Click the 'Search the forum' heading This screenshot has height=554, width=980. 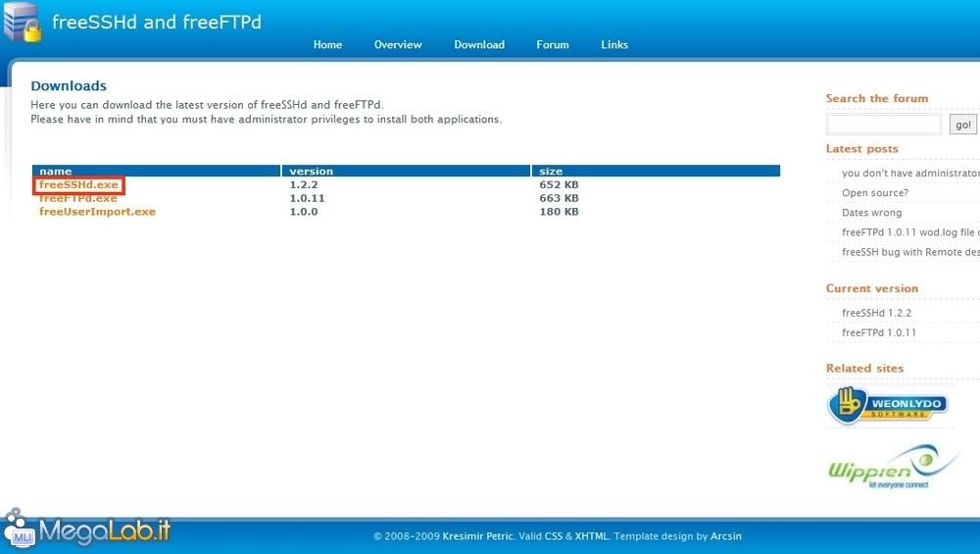pyautogui.click(x=877, y=98)
